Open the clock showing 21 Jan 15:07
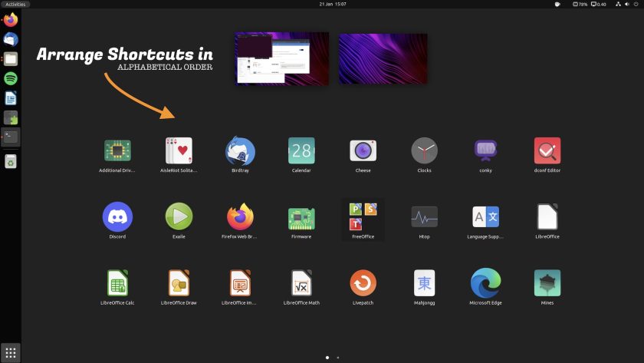644x363 pixels. tap(333, 4)
